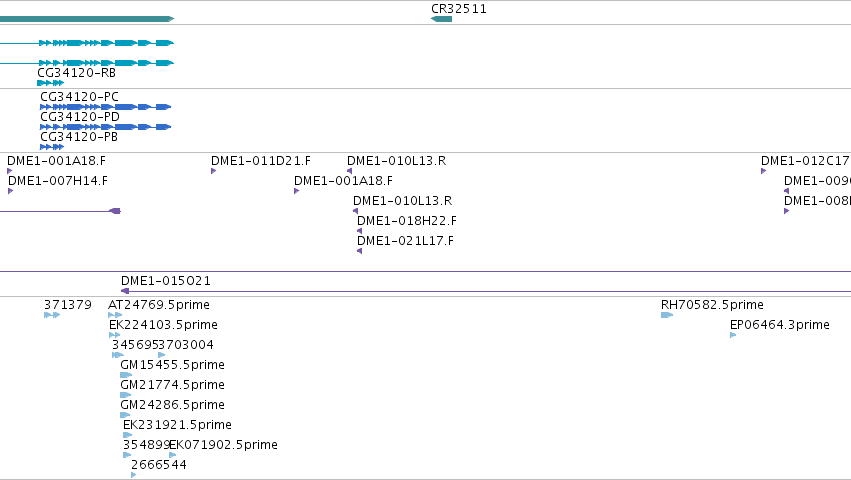Click the DME1-007H14.F label
The height and width of the screenshot is (480, 851).
[58, 181]
